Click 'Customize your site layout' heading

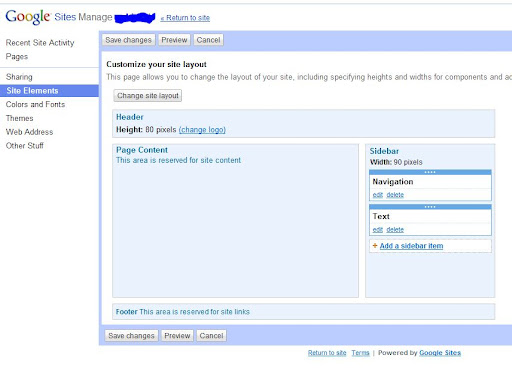[x=156, y=64]
